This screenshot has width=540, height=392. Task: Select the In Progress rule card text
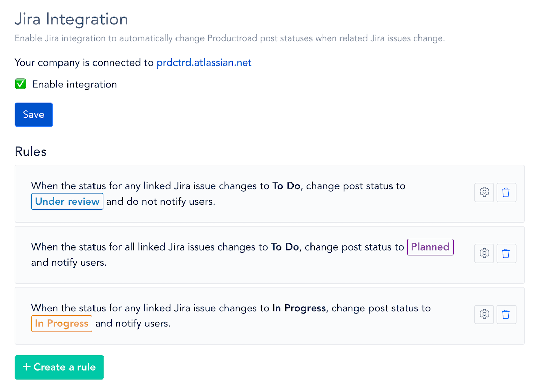231,316
